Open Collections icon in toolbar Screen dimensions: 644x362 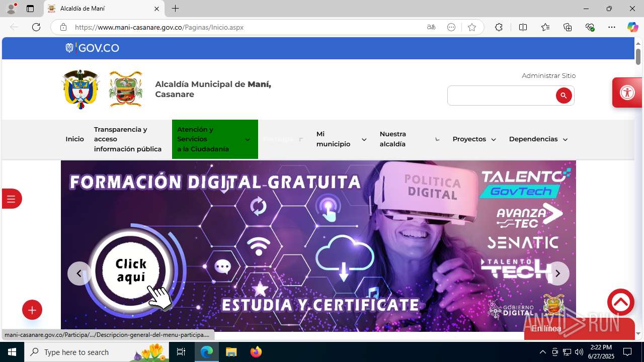[x=568, y=27]
